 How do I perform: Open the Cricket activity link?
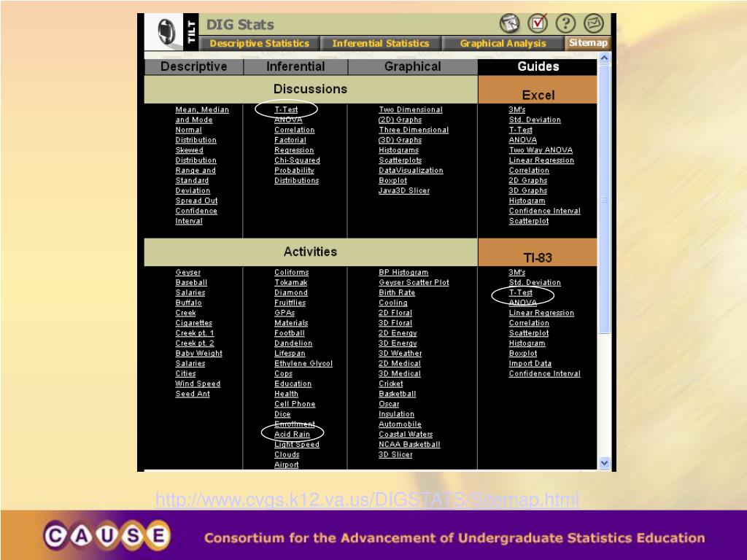pyautogui.click(x=391, y=384)
